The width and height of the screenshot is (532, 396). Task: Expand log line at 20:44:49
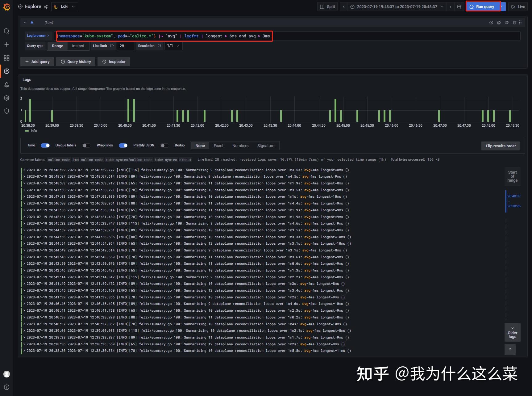click(x=24, y=251)
